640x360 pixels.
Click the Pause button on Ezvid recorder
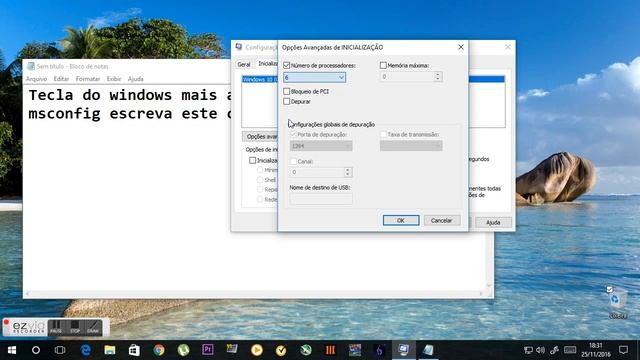tap(56, 327)
